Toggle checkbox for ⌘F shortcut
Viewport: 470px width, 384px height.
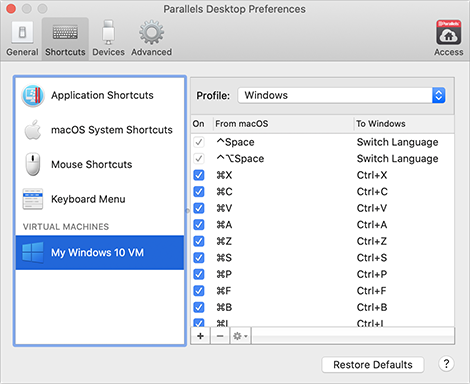pos(199,291)
